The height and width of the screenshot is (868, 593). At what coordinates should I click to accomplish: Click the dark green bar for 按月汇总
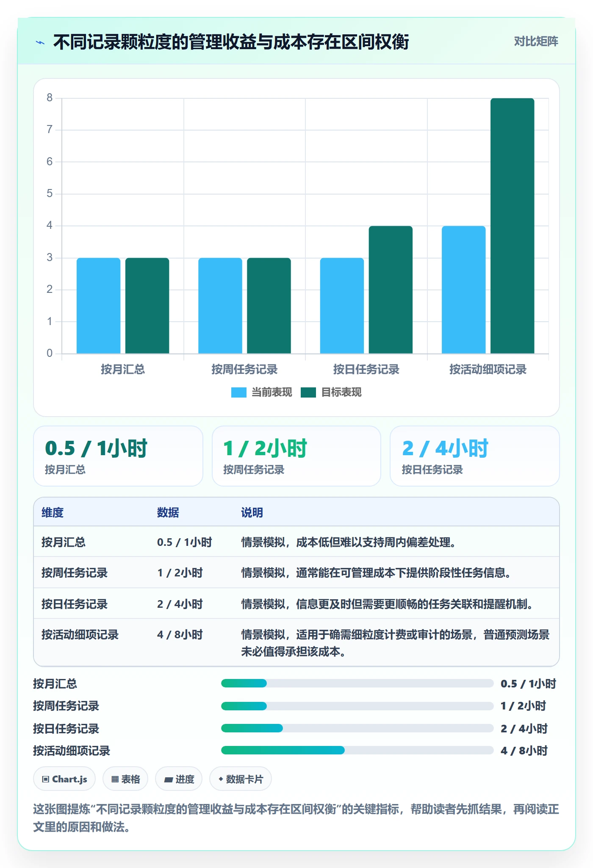pos(147,306)
